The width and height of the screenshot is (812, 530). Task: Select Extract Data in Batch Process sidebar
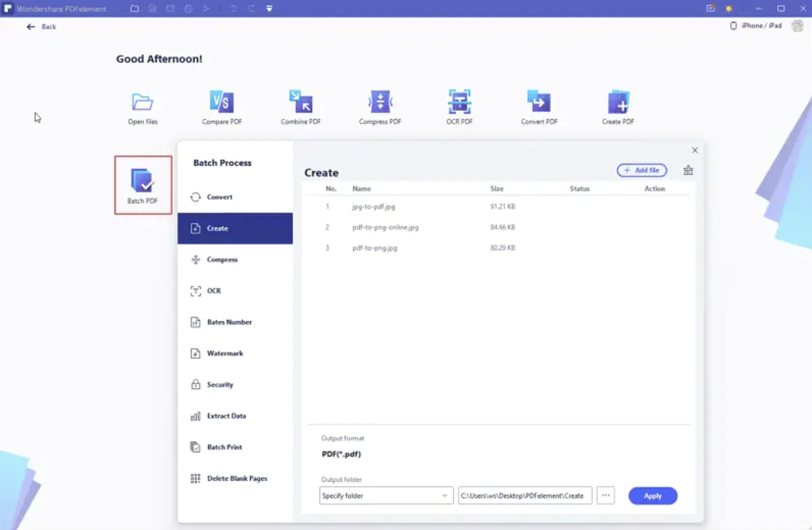tap(235, 416)
